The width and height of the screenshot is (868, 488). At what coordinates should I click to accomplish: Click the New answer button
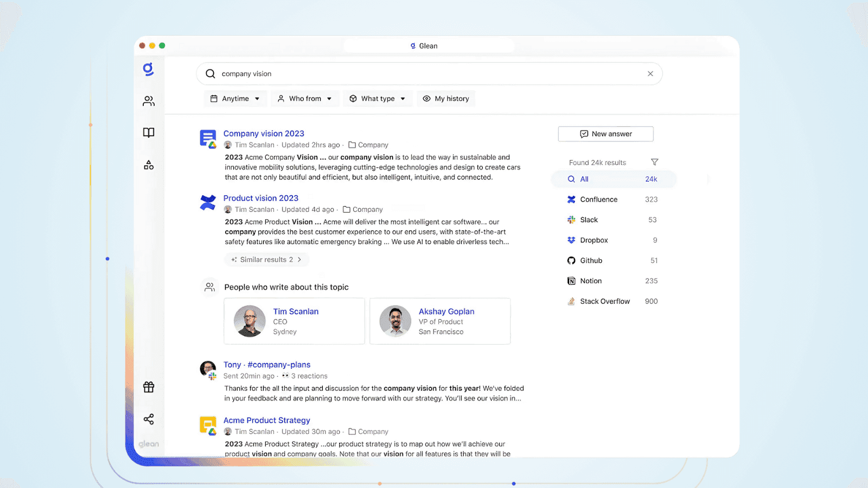click(x=605, y=134)
